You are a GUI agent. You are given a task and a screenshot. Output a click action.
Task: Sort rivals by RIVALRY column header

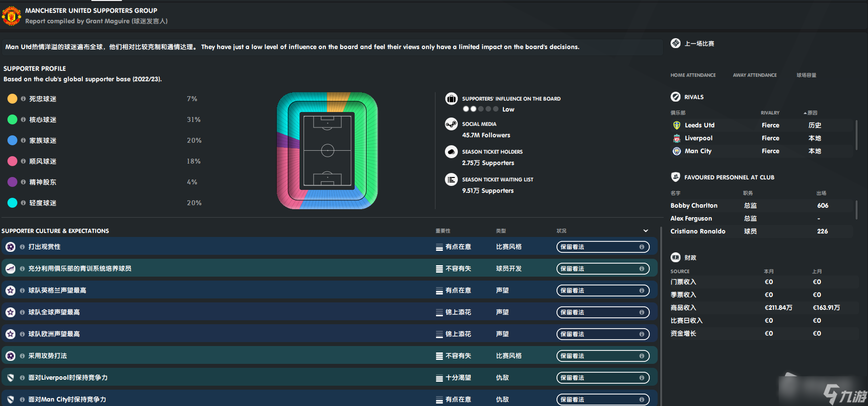click(770, 113)
